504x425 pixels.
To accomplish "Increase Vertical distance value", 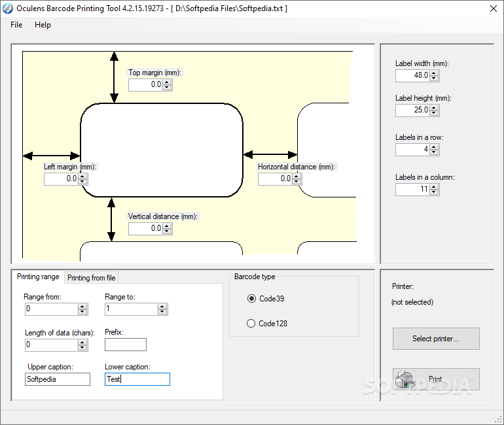I will 167,226.
